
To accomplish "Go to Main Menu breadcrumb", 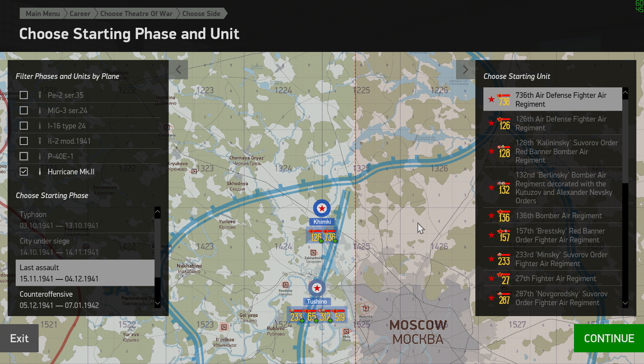I will pos(43,14).
